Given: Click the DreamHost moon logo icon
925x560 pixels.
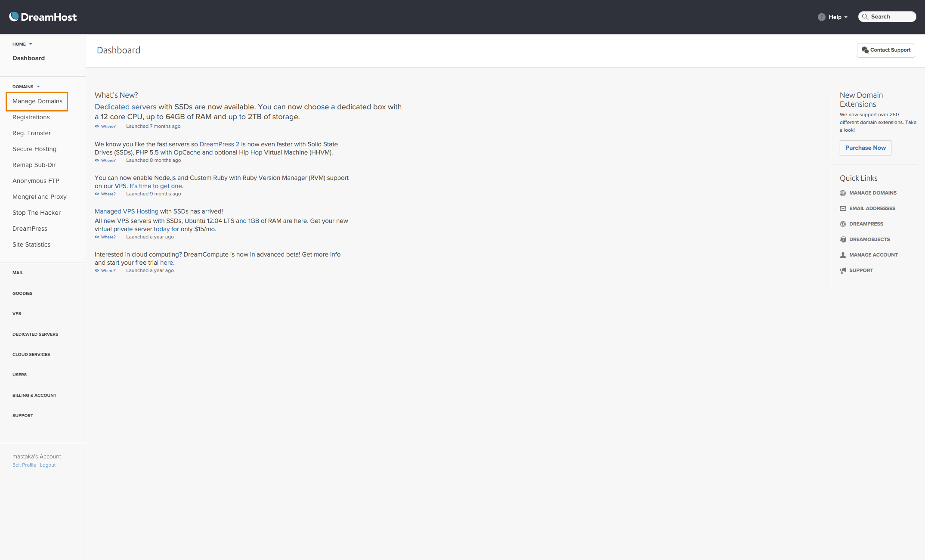Looking at the screenshot, I should tap(14, 16).
